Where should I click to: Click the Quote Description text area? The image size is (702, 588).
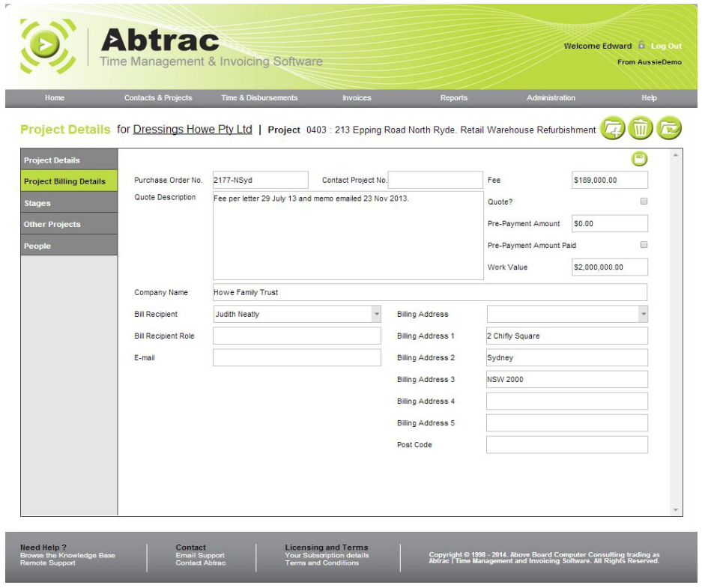[348, 236]
